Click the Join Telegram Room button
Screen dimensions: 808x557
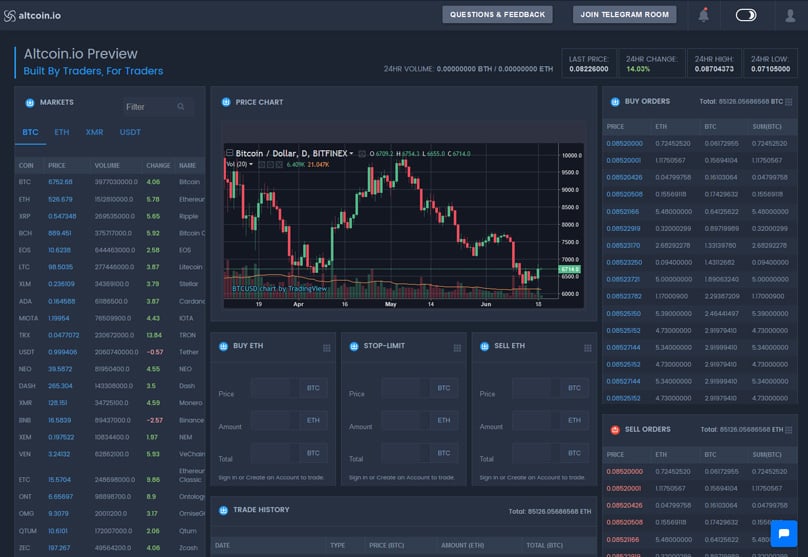[x=625, y=14]
